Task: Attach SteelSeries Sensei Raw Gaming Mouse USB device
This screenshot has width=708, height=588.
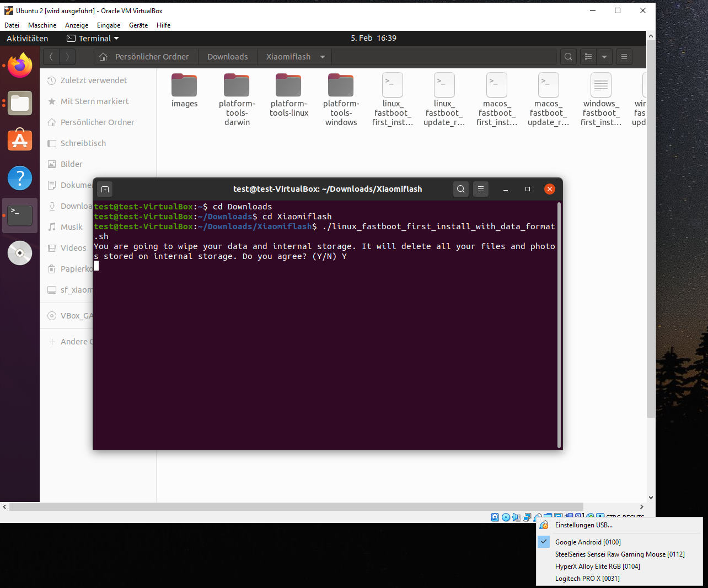Action: point(620,554)
